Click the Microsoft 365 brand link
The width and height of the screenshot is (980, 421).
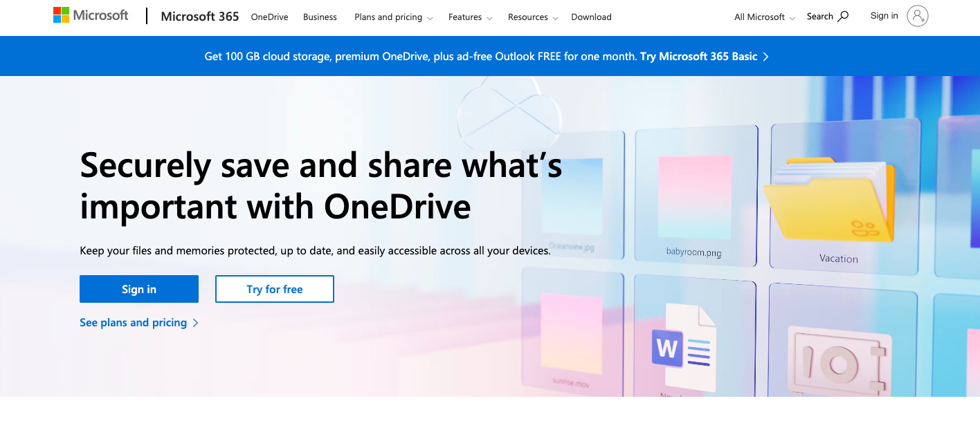pos(200,17)
